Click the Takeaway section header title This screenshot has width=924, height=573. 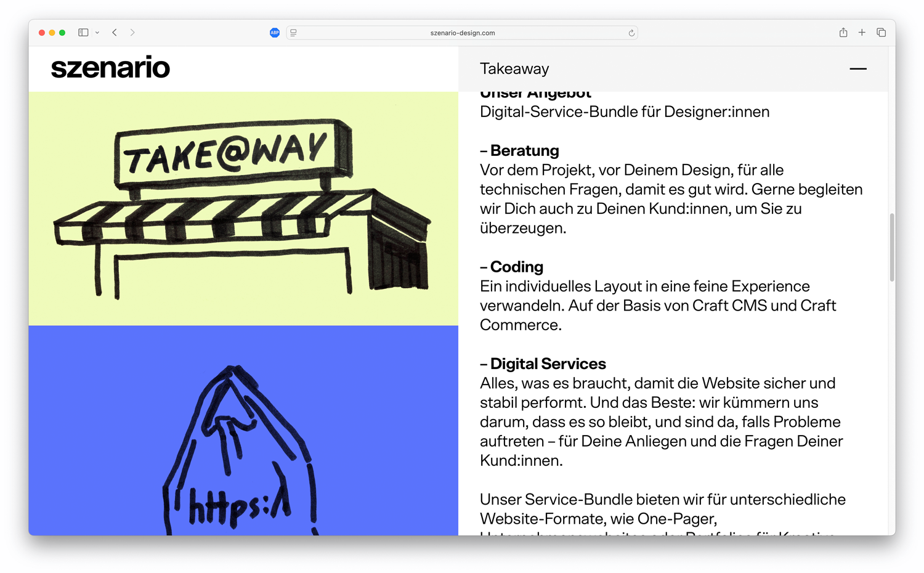[514, 69]
